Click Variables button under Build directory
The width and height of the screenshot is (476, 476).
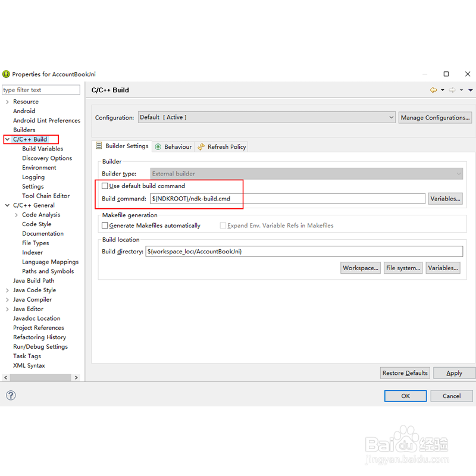443,268
